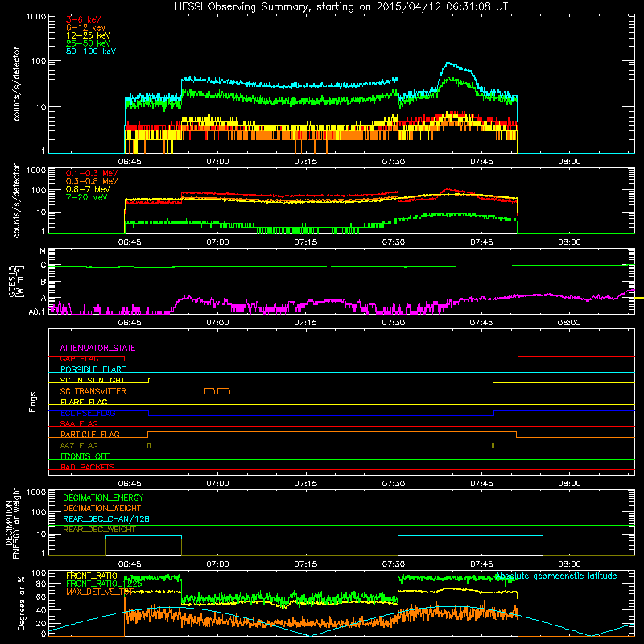Click the absolute geomagnetic latitude label
644x644 pixels.
pos(555,576)
